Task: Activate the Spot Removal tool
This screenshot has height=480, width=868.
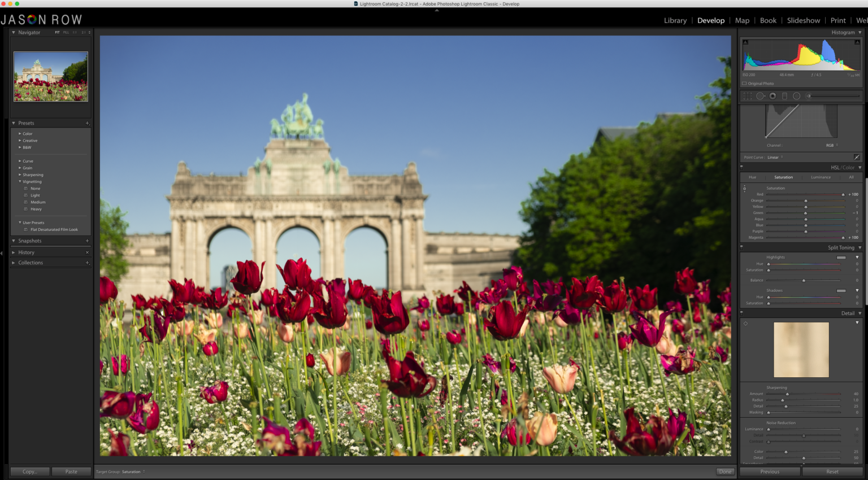Action: (760, 96)
